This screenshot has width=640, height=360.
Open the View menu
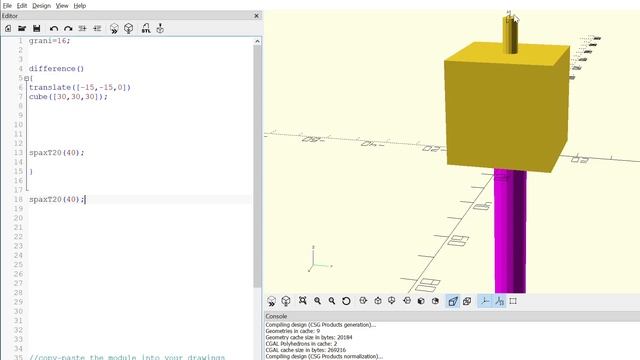62,6
